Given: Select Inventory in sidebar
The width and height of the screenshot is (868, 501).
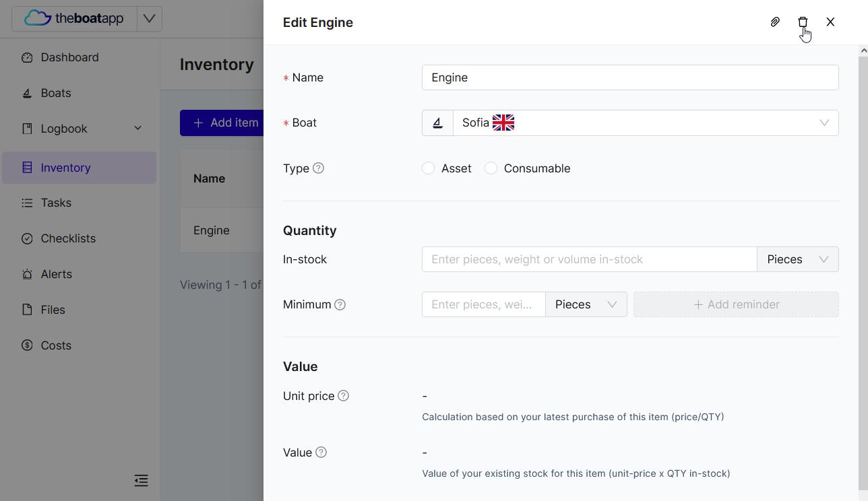Looking at the screenshot, I should click(79, 168).
